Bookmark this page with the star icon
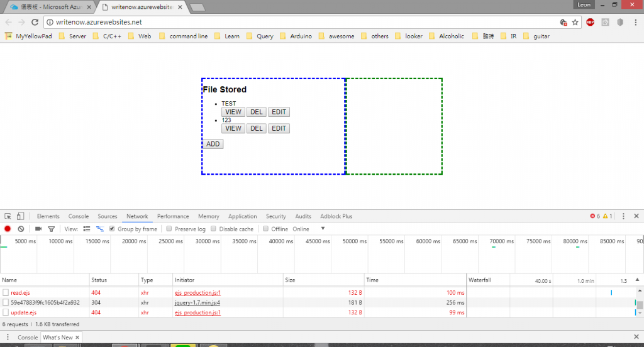644x347 pixels. (x=575, y=22)
